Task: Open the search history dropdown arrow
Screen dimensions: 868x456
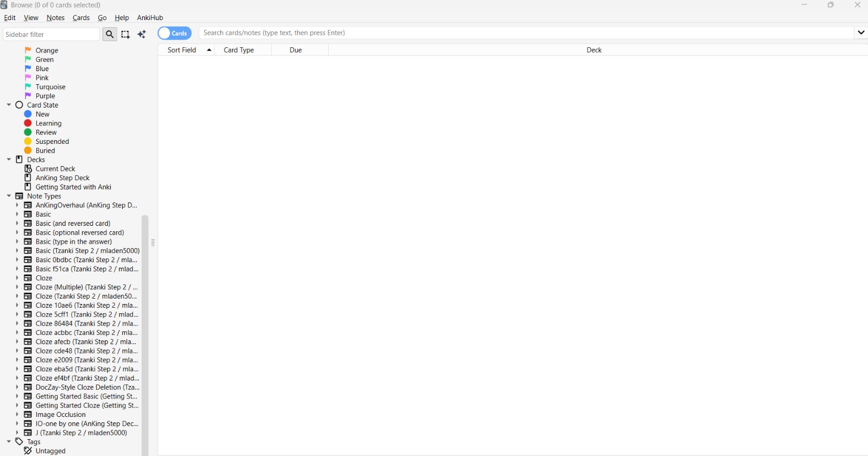Action: (x=860, y=33)
